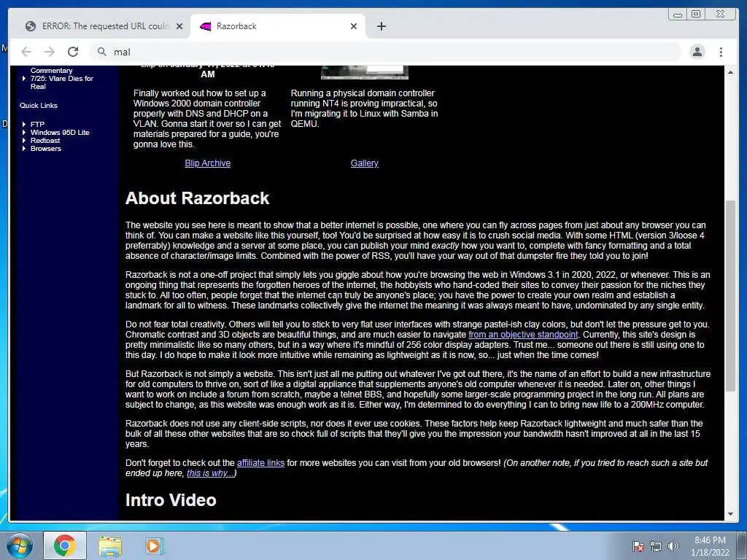
Task: Click the search magnifier icon in address bar
Action: 101,52
